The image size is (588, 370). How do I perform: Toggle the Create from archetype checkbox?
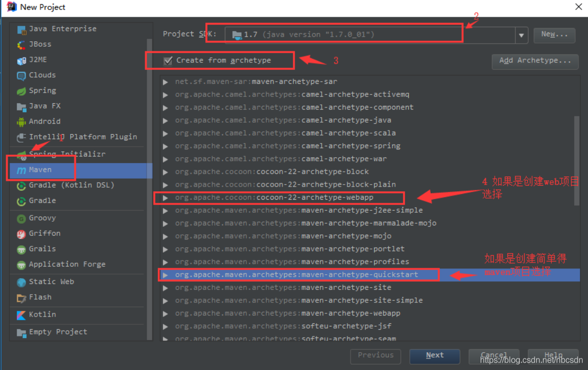pos(168,61)
